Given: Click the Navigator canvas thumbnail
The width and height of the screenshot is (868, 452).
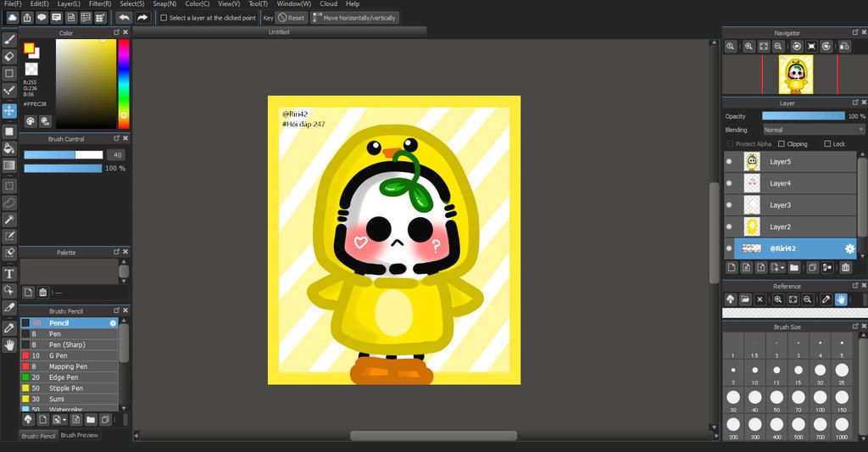Looking at the screenshot, I should click(x=796, y=75).
